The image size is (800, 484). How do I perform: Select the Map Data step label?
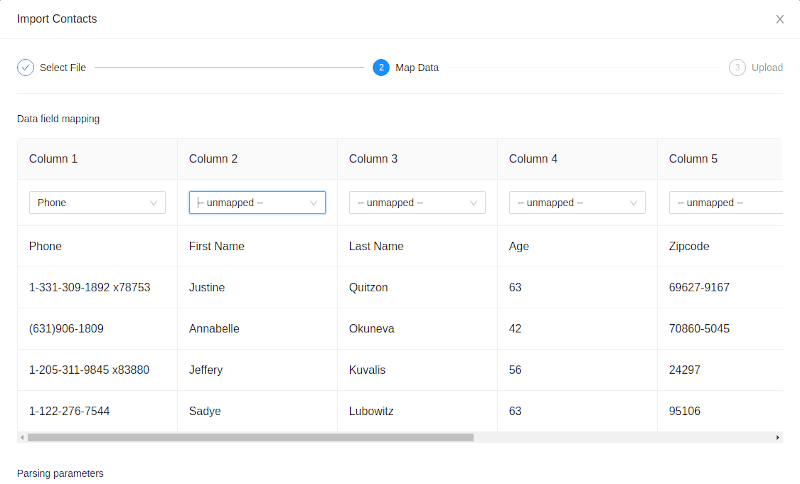417,67
